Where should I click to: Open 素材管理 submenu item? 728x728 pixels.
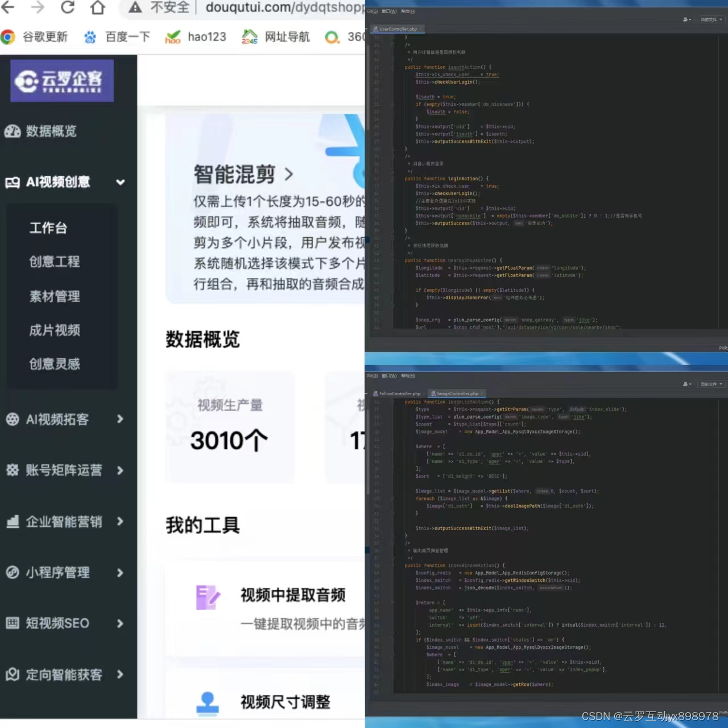tap(55, 296)
